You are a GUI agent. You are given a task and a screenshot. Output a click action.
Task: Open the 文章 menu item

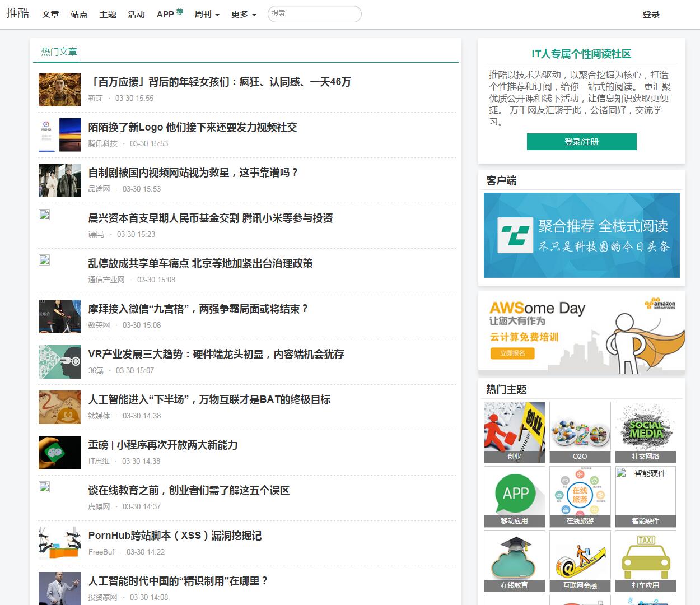[50, 15]
